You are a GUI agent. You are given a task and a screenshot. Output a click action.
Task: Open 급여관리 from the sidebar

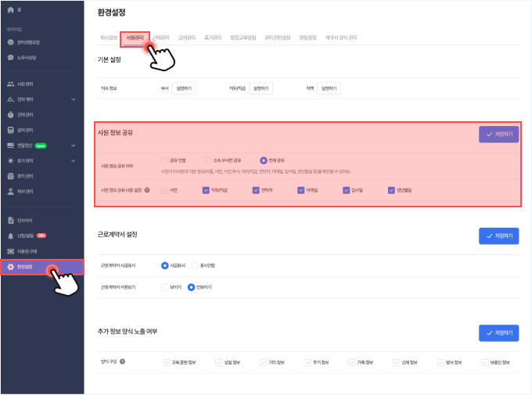(25, 130)
